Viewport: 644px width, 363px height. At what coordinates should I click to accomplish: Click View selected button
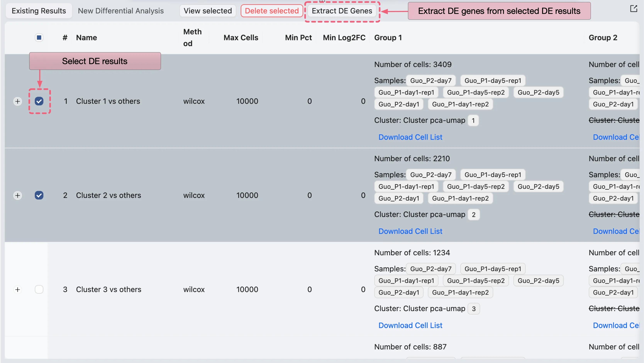(x=208, y=11)
